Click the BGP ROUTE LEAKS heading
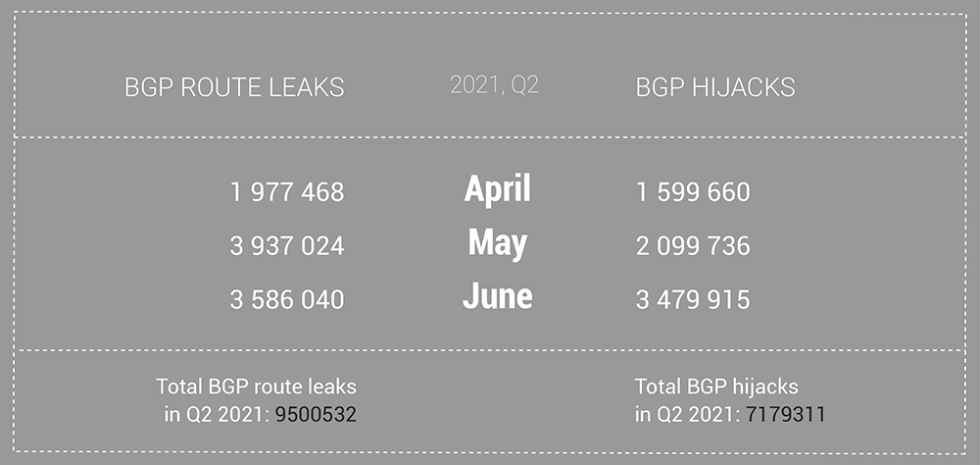This screenshot has width=980, height=465. pos(234,87)
